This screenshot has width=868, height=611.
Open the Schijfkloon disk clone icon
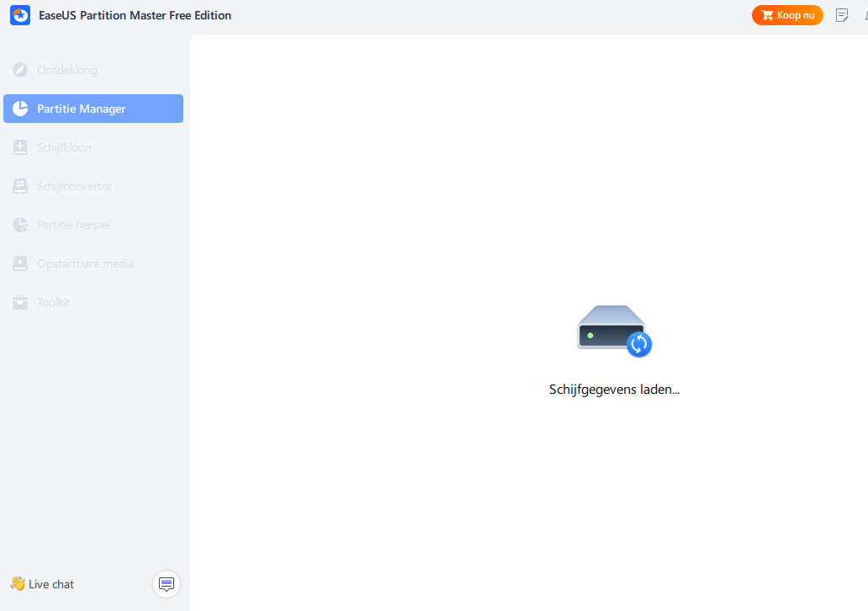coord(20,147)
